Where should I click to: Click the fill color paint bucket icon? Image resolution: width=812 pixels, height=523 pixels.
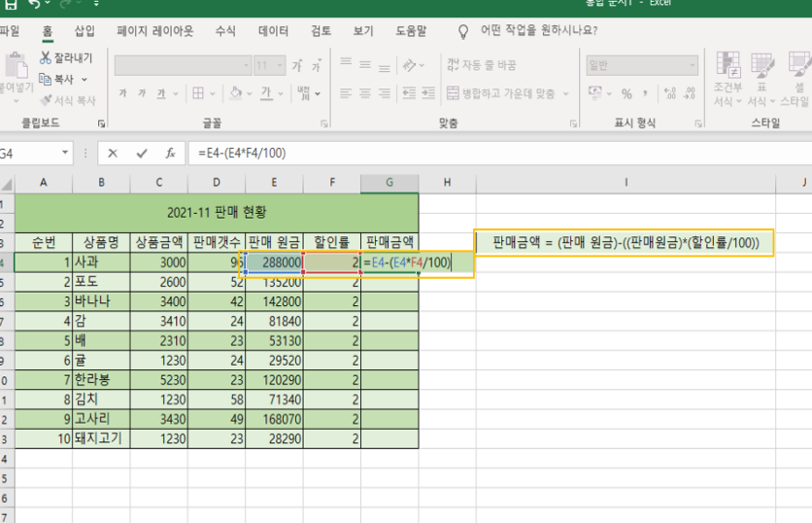pos(236,93)
